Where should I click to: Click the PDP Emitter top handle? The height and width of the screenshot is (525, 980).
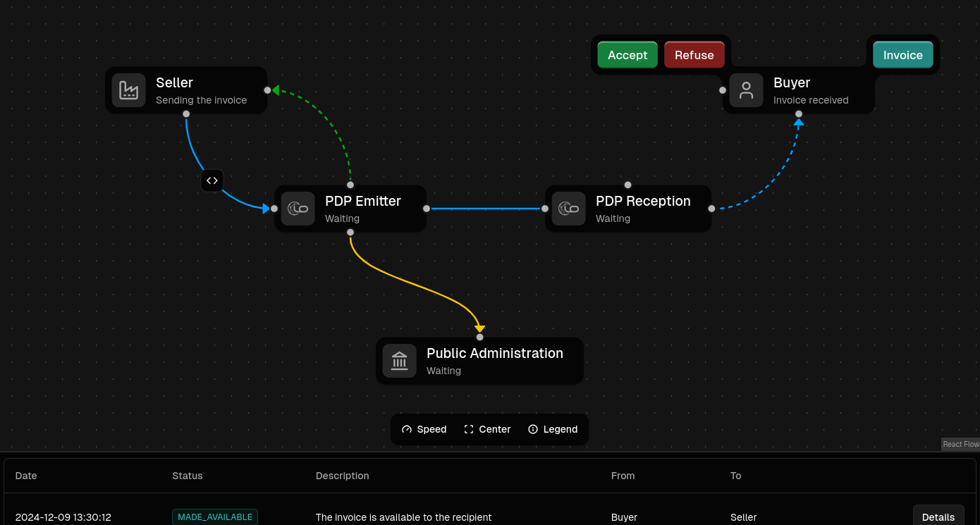point(350,185)
